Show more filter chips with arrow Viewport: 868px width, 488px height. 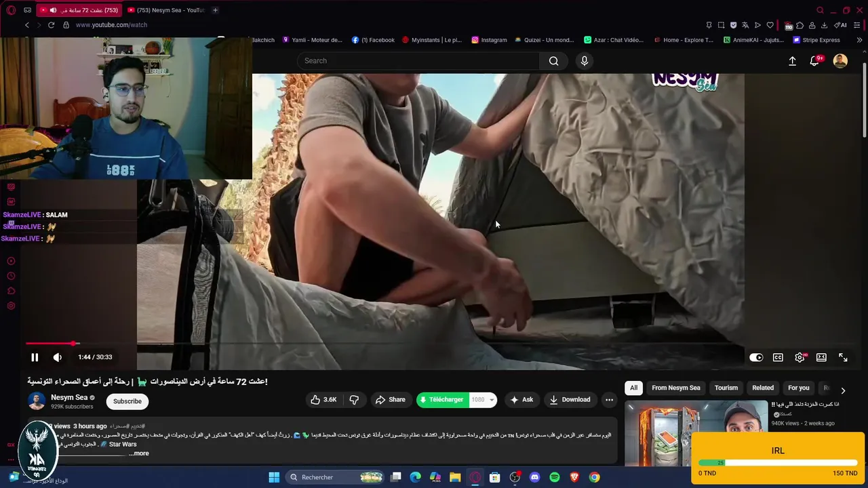click(x=843, y=390)
